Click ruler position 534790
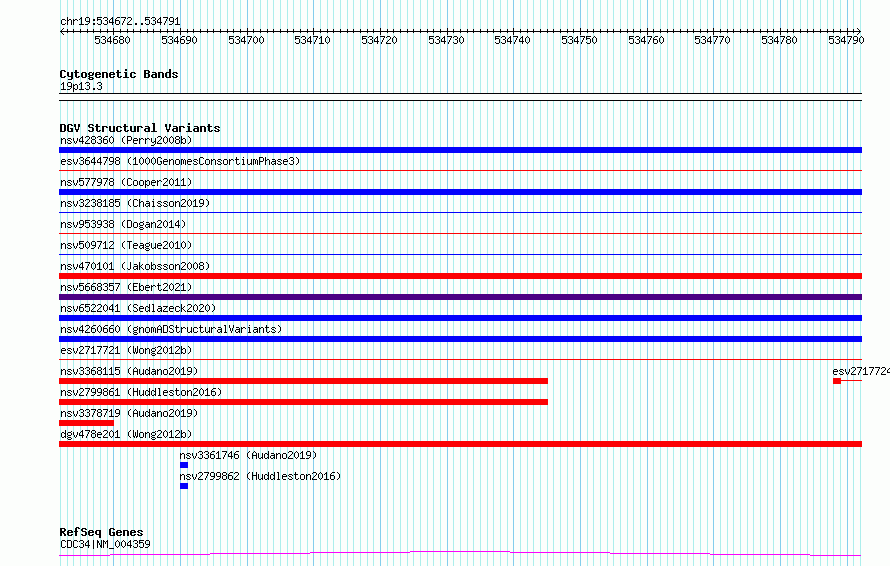This screenshot has width=890, height=566. (846, 40)
